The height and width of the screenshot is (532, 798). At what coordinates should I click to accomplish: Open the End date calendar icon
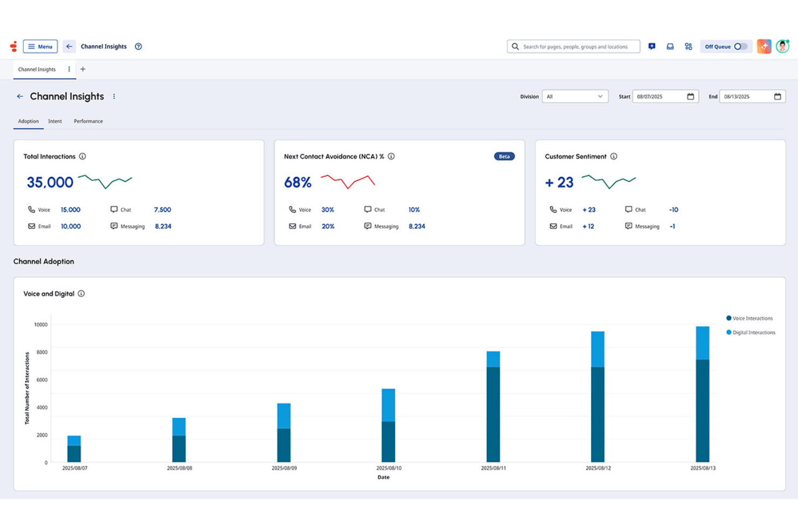pos(778,96)
